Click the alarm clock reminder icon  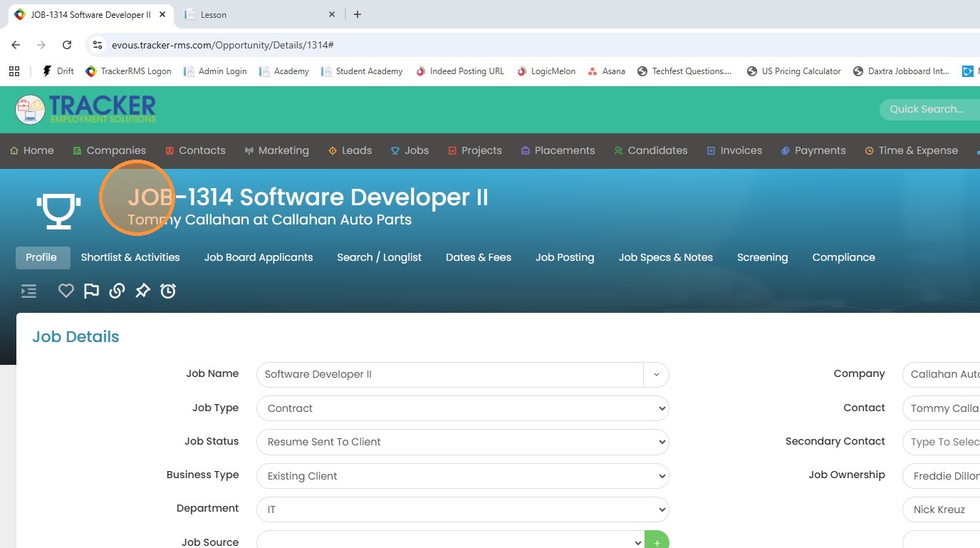[x=168, y=291]
